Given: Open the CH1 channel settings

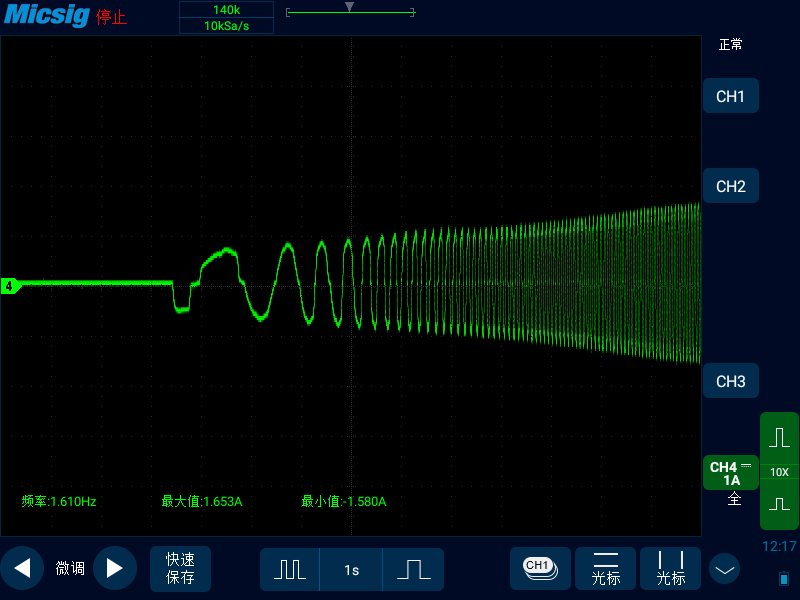Looking at the screenshot, I should pyautogui.click(x=731, y=96).
